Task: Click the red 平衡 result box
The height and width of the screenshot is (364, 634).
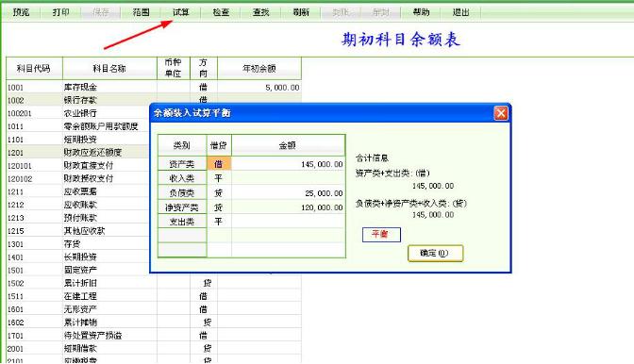Action: (x=381, y=234)
